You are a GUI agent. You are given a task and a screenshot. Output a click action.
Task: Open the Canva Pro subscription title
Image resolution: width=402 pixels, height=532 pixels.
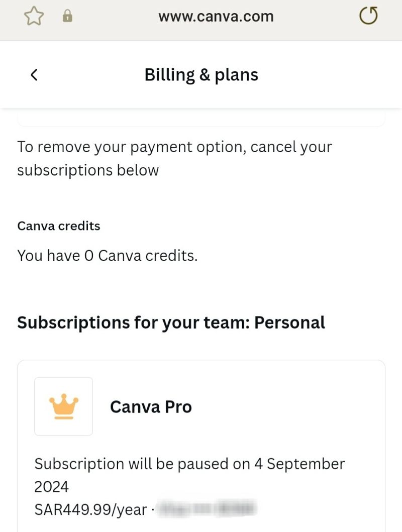click(x=151, y=406)
